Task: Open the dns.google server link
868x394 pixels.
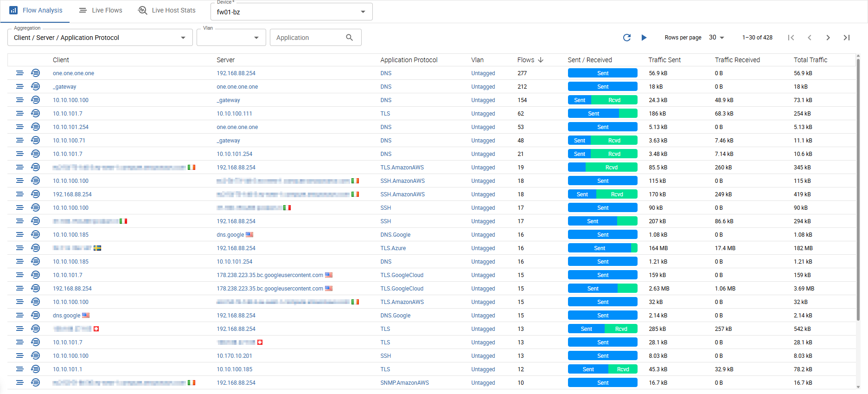Action: click(x=230, y=235)
